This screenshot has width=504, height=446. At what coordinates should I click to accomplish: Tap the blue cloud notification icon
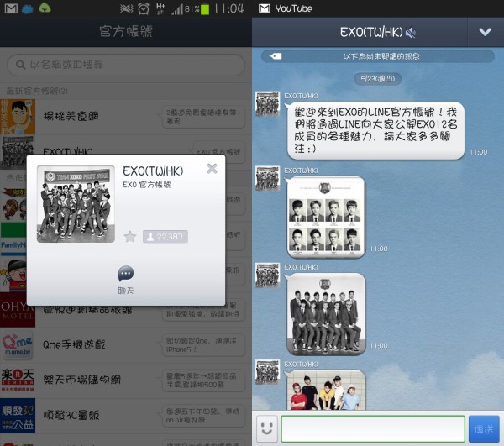tap(28, 9)
